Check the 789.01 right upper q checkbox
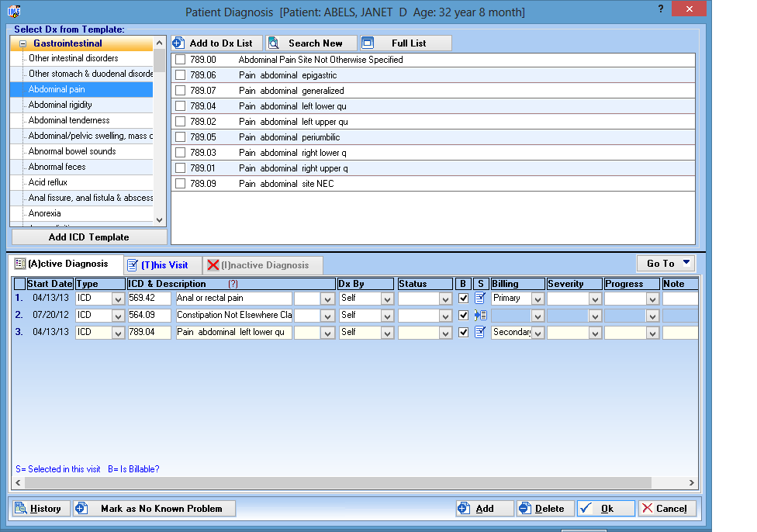The image size is (757, 532). [x=180, y=168]
